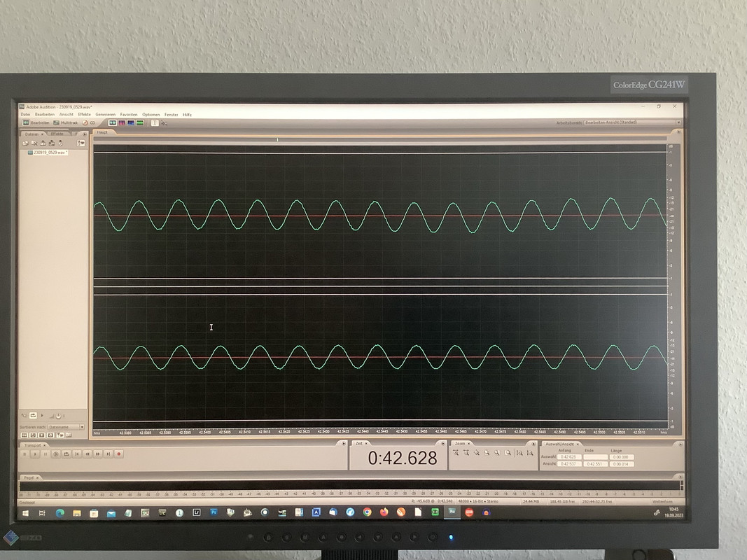
Task: Click the Fast forward transport button
Action: [97, 454]
